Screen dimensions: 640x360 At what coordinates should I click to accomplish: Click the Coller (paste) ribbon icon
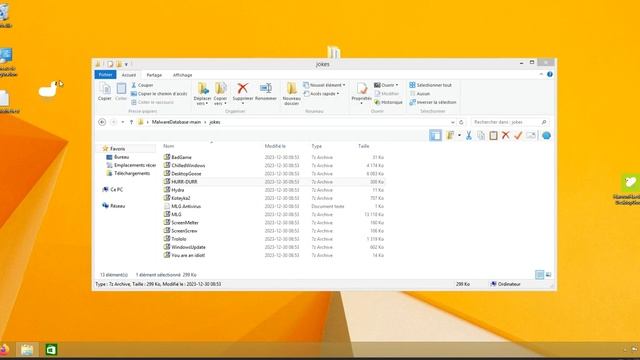tap(121, 91)
